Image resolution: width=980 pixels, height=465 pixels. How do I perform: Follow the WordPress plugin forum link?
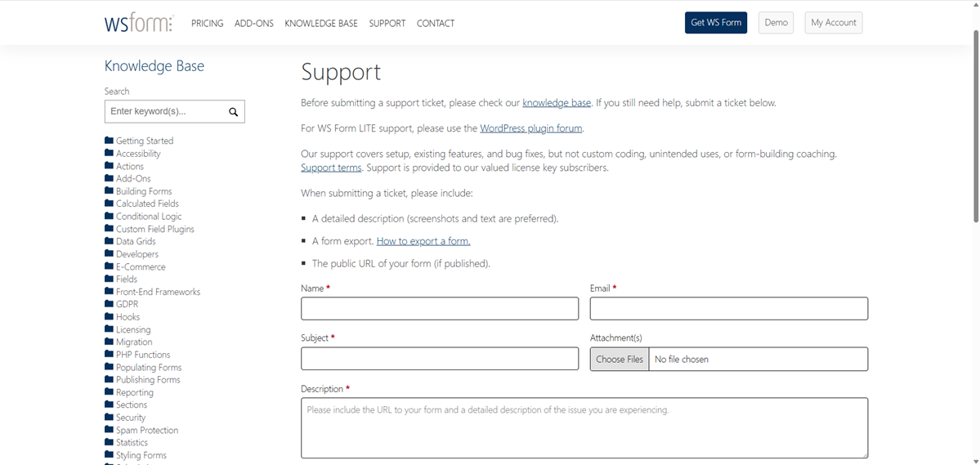[530, 128]
